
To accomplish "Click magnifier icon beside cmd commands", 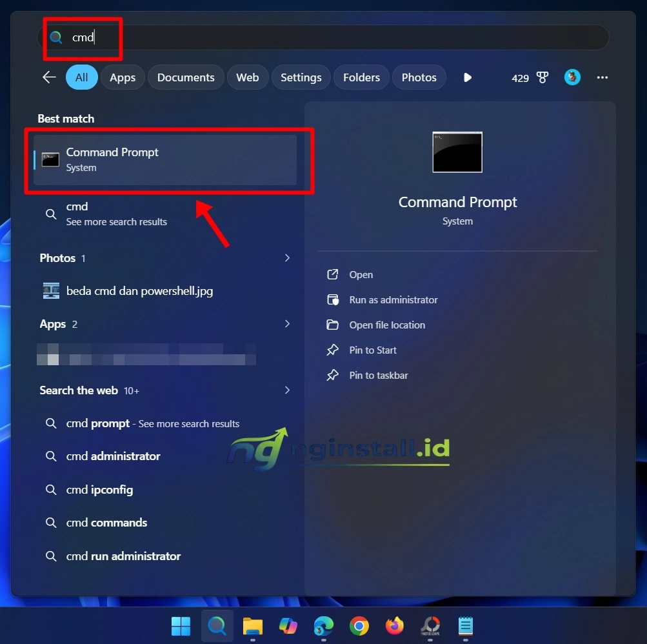I will tap(51, 523).
